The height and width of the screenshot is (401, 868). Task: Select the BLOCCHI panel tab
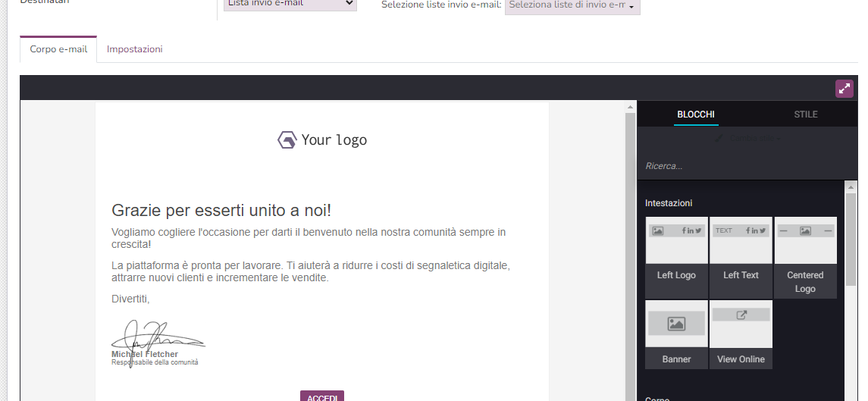pyautogui.click(x=695, y=114)
